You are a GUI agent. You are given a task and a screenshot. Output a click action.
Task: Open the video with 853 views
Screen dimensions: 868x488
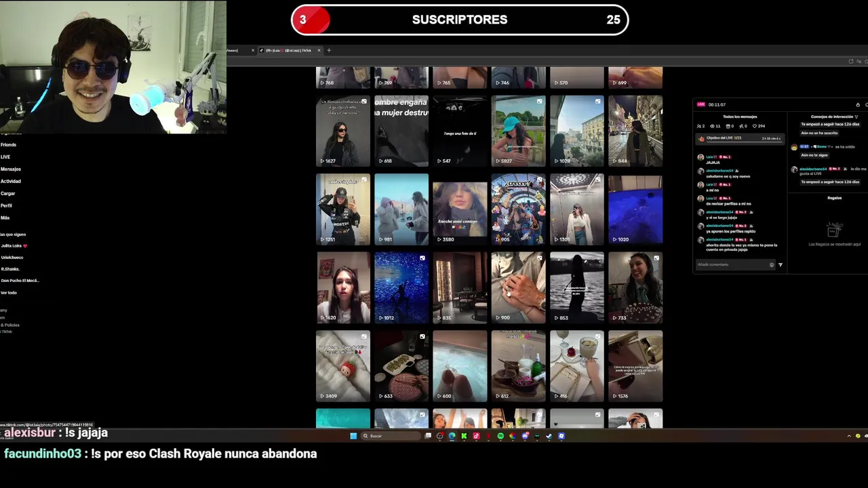(577, 287)
